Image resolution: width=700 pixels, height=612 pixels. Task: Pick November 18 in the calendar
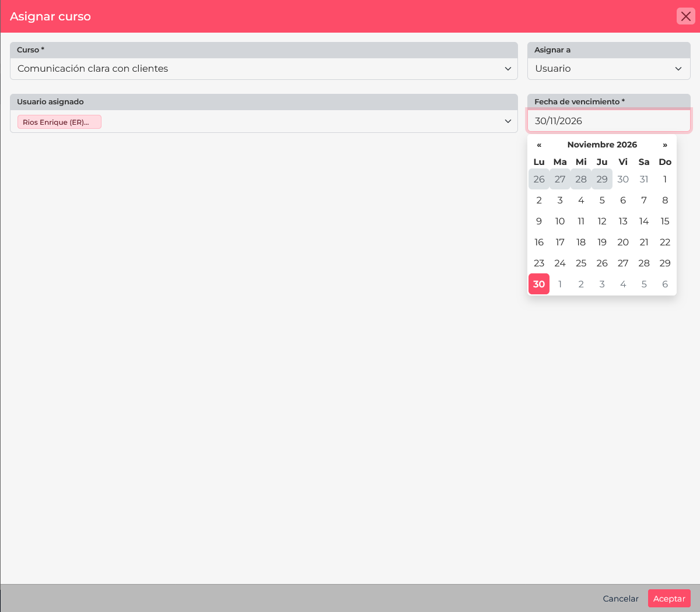pos(581,242)
